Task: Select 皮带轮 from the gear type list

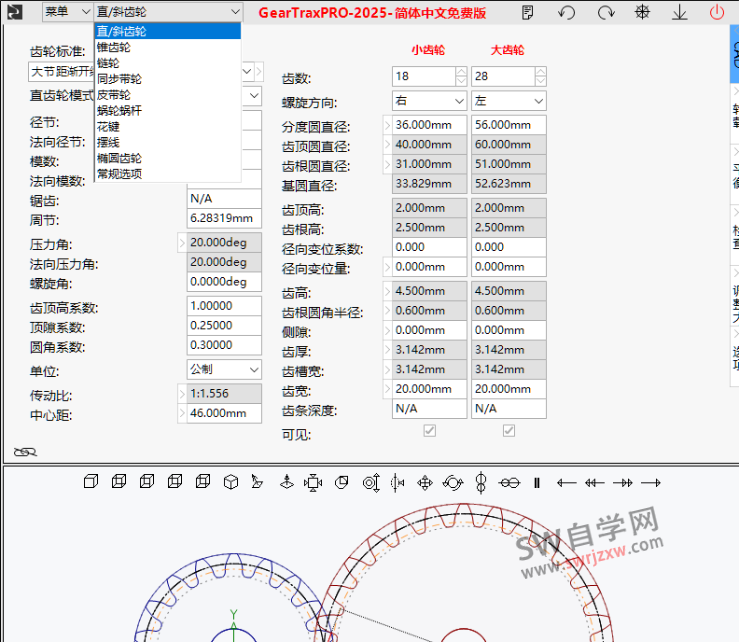Action: (x=168, y=95)
